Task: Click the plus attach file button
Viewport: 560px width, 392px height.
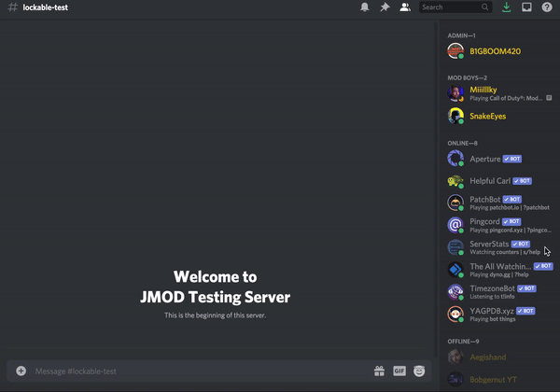Action: click(x=21, y=371)
